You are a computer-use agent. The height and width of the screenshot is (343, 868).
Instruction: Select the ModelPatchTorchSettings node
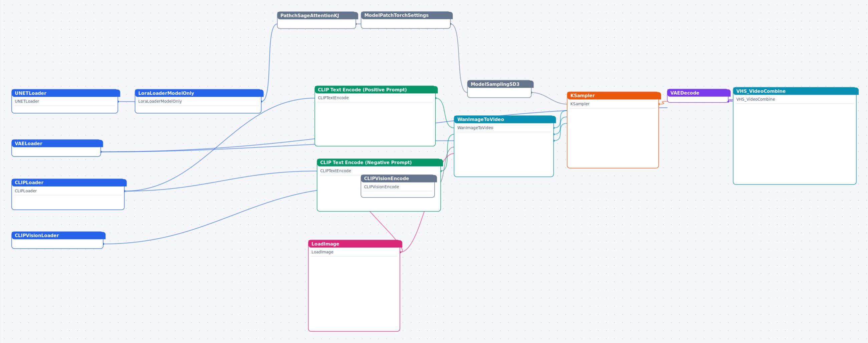pos(407,20)
